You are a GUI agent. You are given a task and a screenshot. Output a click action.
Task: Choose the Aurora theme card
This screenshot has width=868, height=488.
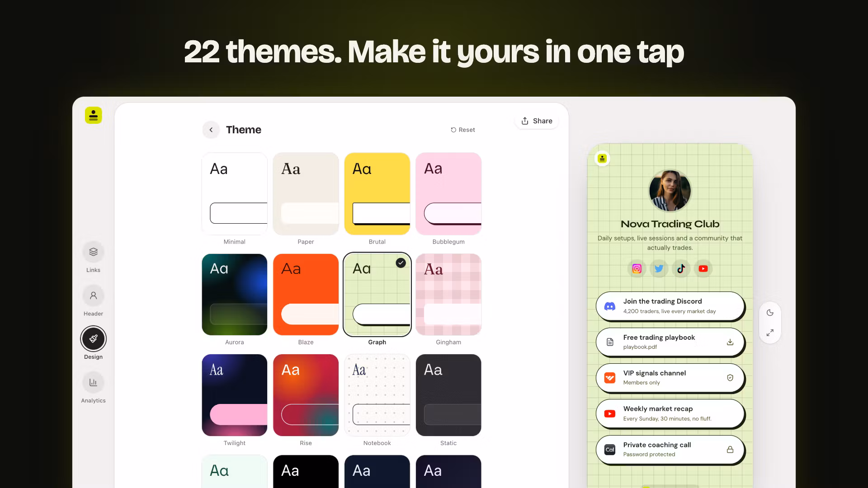point(234,295)
